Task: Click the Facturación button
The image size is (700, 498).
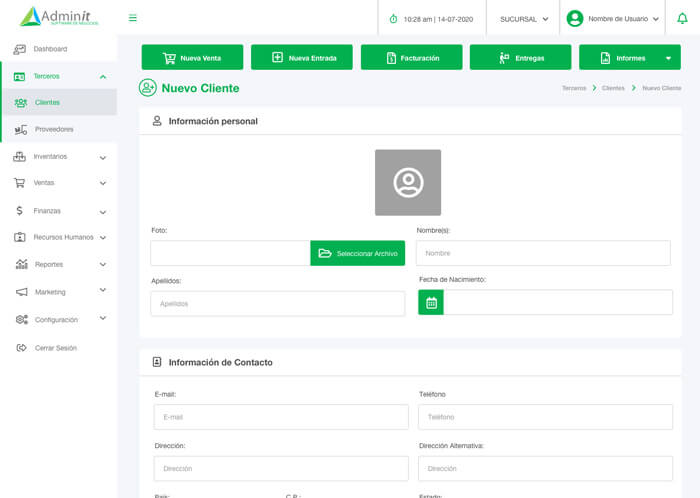Action: (x=411, y=58)
